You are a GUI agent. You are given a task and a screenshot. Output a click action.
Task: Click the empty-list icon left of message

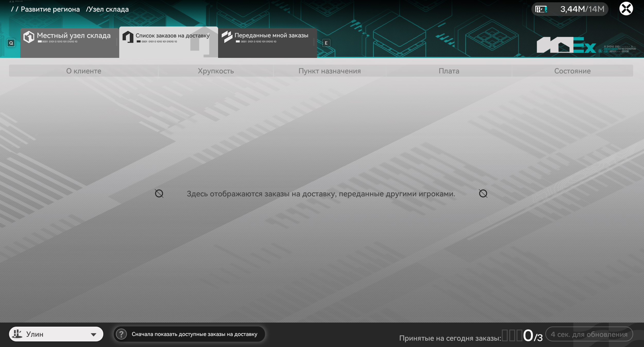point(159,193)
